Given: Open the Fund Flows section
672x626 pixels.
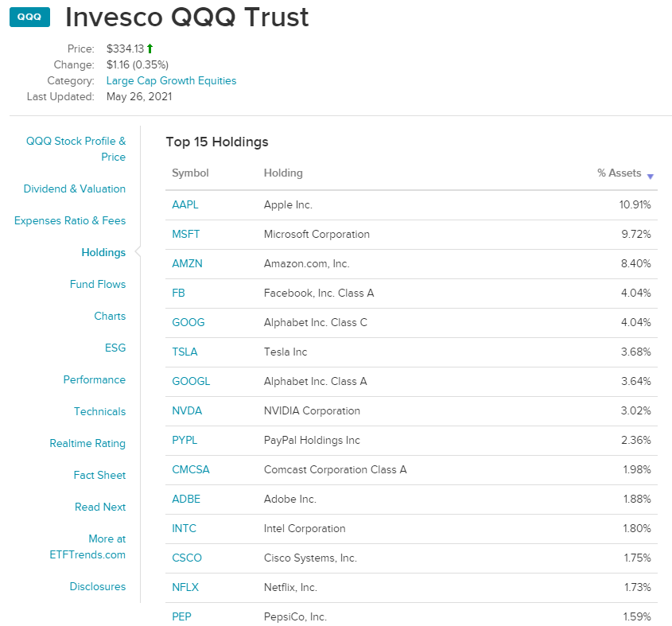Looking at the screenshot, I should (x=98, y=284).
